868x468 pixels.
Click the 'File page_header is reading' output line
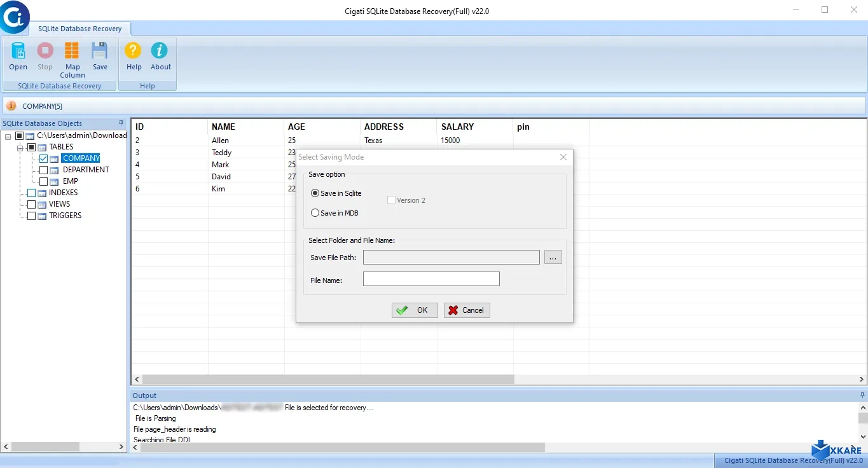175,429
